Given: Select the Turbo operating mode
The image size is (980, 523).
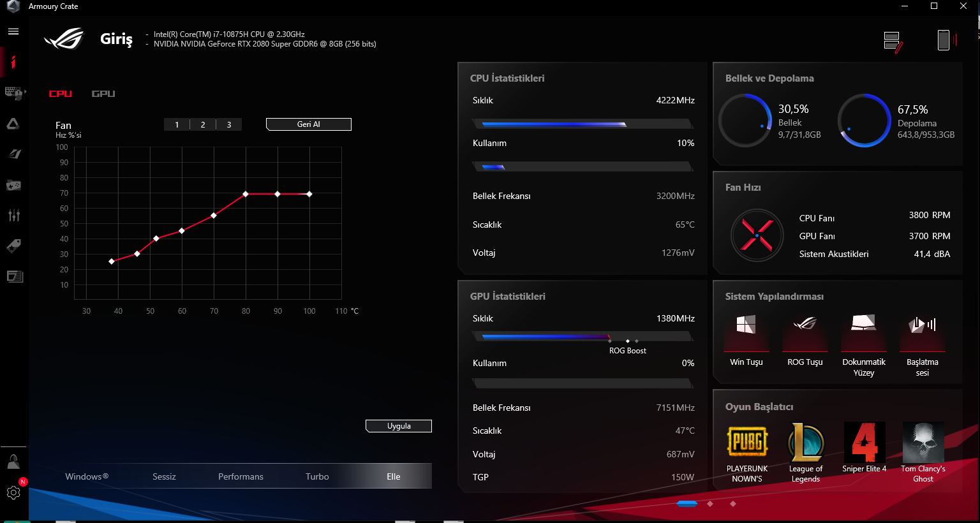Looking at the screenshot, I should (x=317, y=476).
